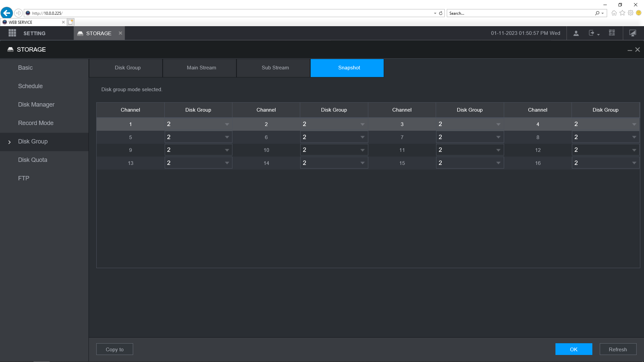Click the Refresh button
This screenshot has width=644, height=362.
(x=618, y=349)
